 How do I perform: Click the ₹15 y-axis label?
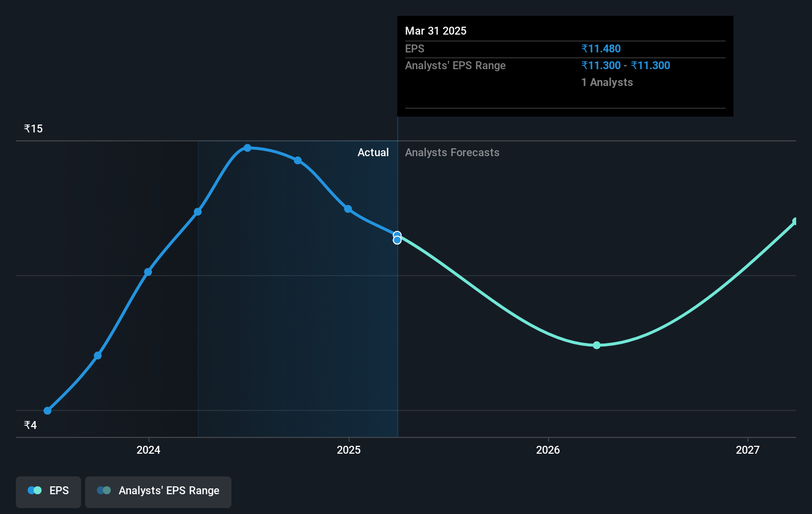34,128
